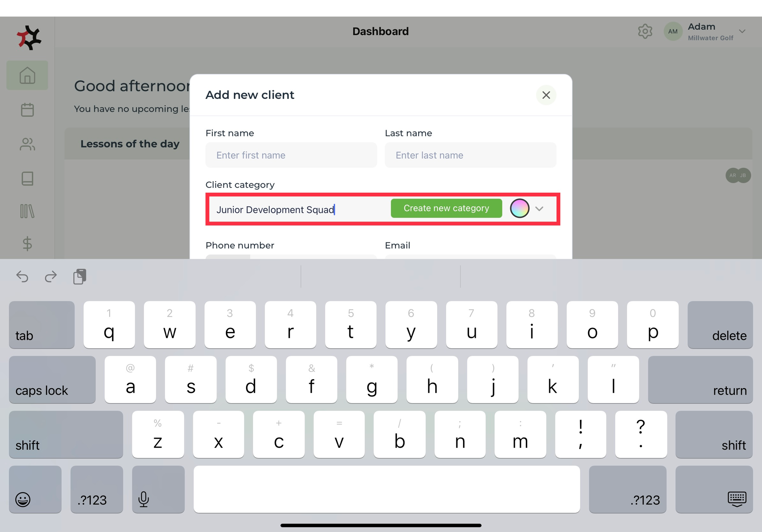Open the book icon in sidebar
Screen dimensions: 762x532
(x=27, y=178)
